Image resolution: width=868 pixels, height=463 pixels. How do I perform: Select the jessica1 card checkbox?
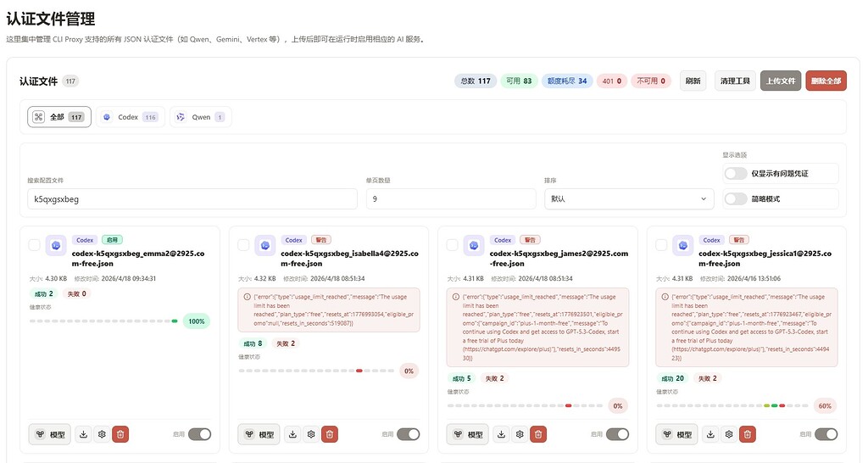pos(661,245)
